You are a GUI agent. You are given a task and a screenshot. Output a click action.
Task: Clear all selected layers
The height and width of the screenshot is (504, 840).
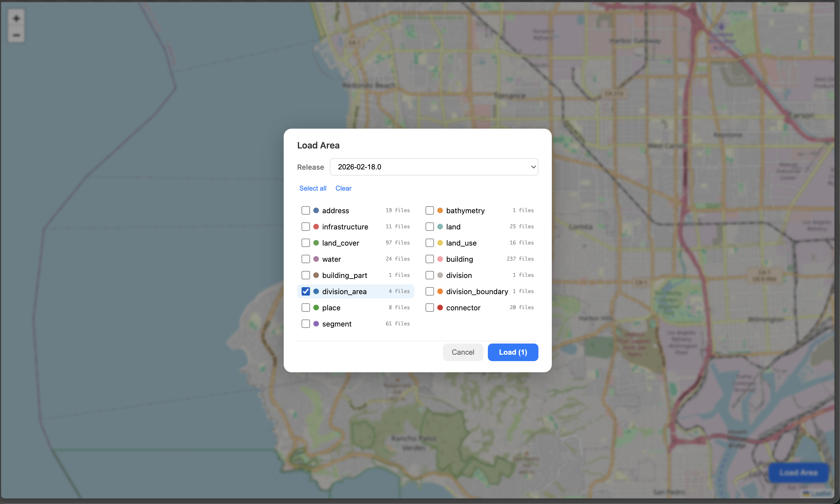(x=343, y=188)
